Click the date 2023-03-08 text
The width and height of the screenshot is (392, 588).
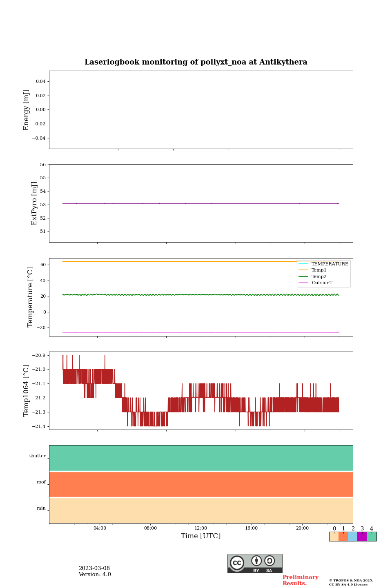point(94,568)
